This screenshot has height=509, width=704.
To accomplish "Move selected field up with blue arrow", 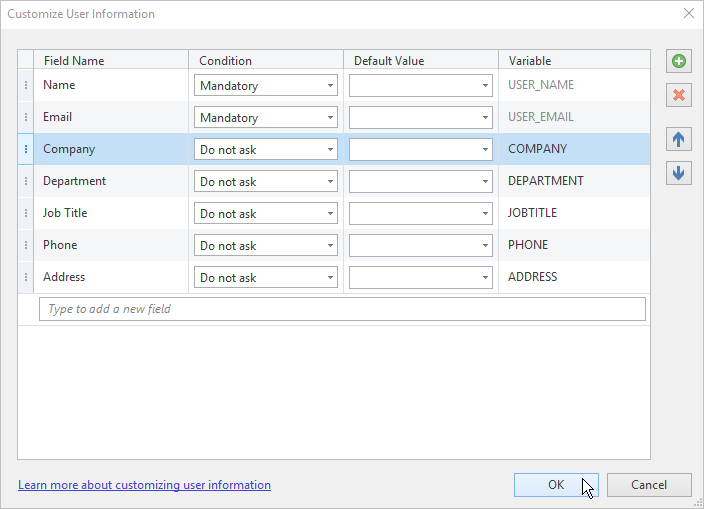I will (678, 139).
